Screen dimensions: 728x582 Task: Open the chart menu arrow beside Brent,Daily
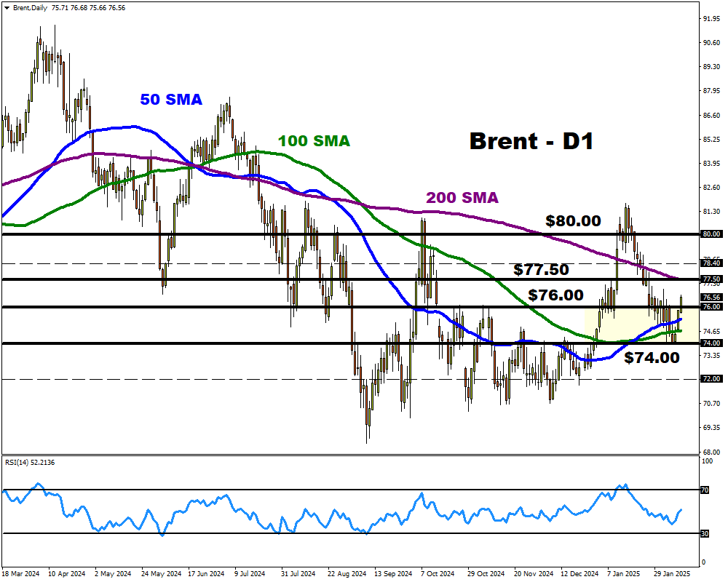(x=6, y=7)
